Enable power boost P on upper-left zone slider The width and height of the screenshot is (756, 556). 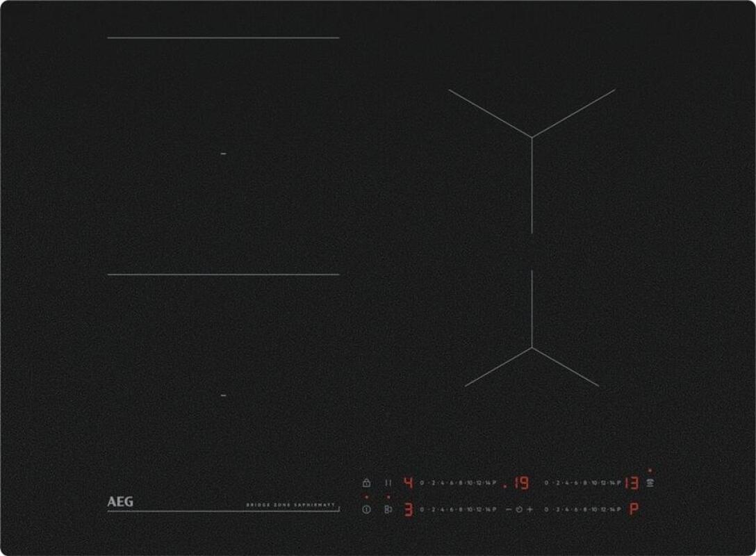pos(495,483)
